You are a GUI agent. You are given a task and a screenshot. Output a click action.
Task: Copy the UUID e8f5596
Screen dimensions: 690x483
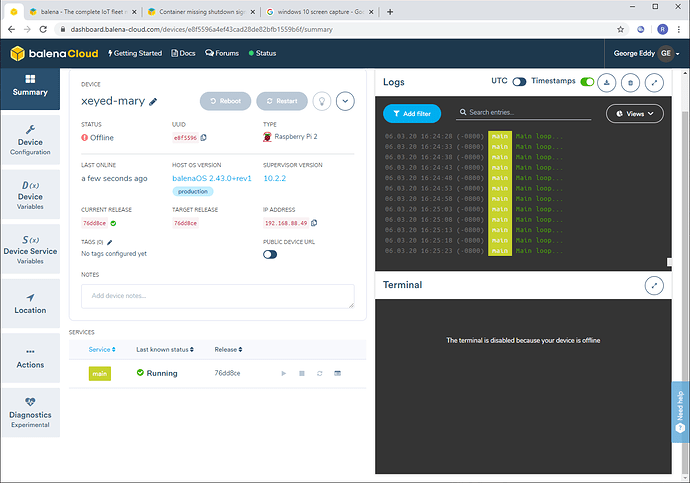pos(204,138)
